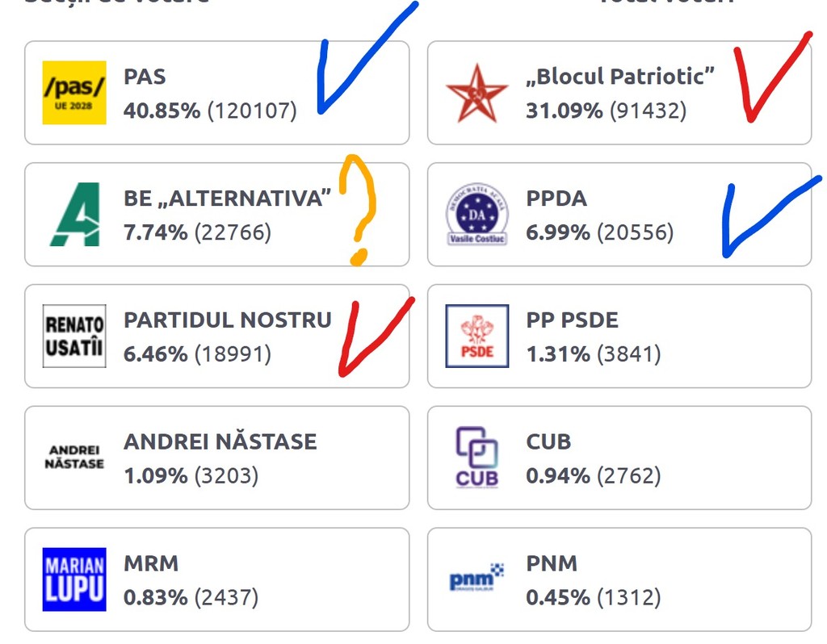Click the Renato Usatîi party logo
Screen dimensions: 827x644
74,337
